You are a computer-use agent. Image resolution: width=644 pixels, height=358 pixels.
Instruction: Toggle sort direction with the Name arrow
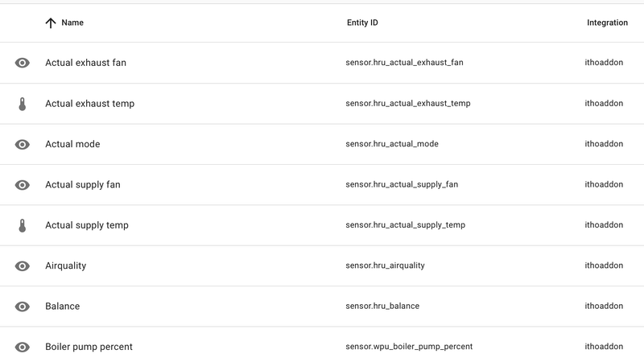(51, 23)
